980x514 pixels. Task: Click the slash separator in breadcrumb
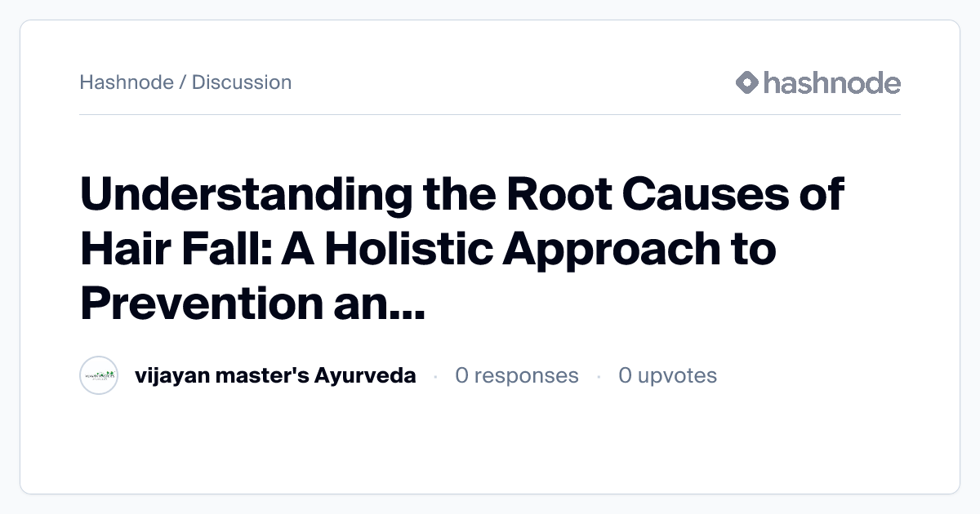[183, 82]
